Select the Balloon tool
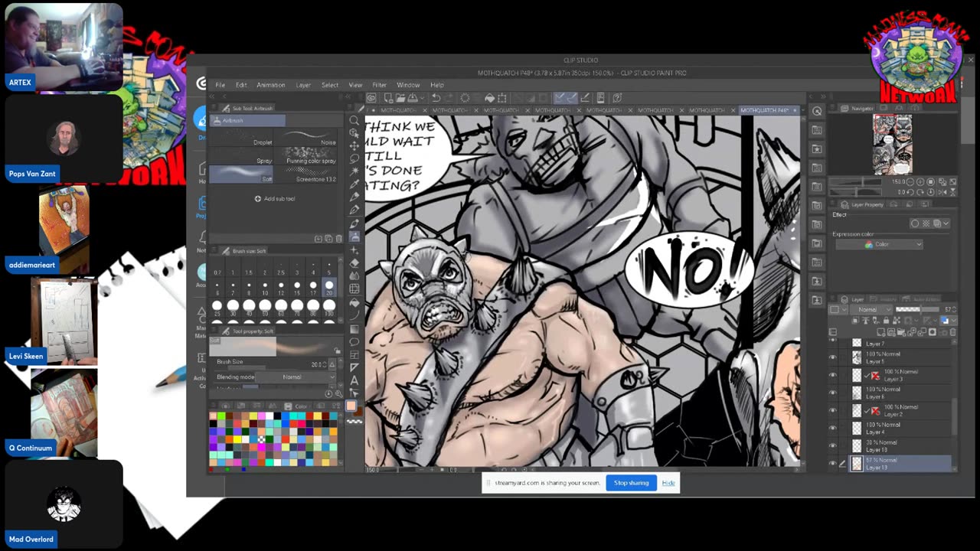This screenshot has height=551, width=980. coord(354,341)
